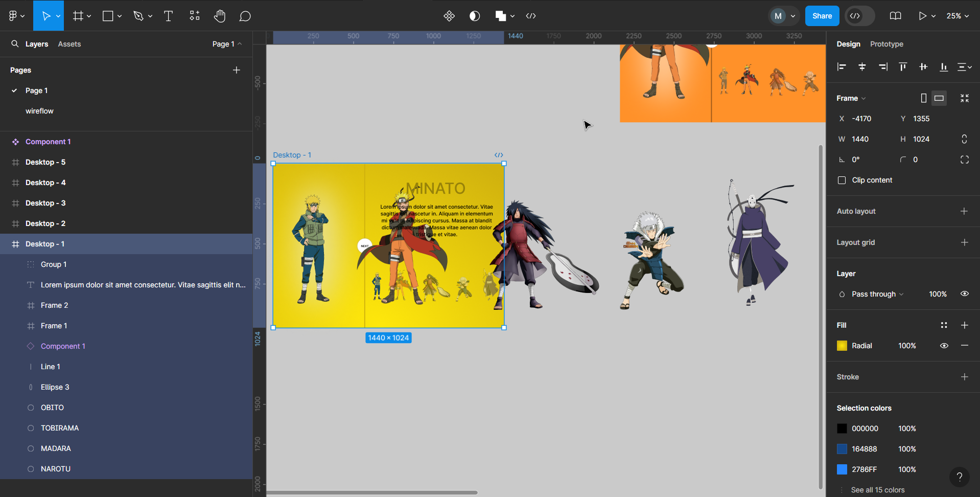Open the 25% zoom dropdown

[958, 16]
